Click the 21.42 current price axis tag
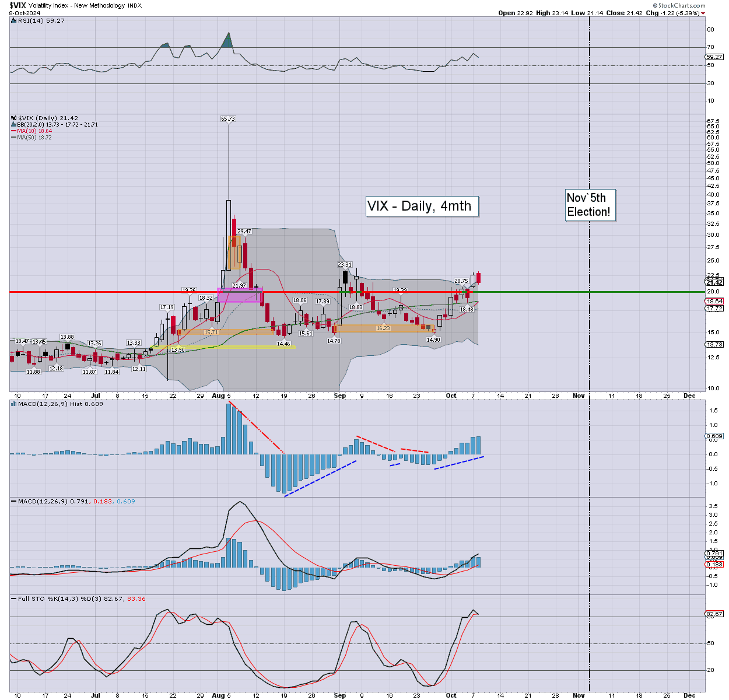Image resolution: width=729 pixels, height=700 pixels. 714,282
